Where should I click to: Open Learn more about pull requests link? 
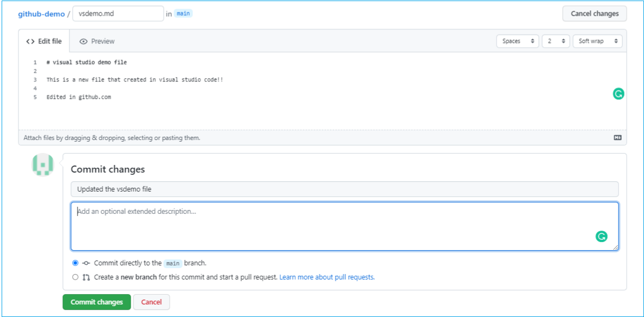tap(327, 277)
